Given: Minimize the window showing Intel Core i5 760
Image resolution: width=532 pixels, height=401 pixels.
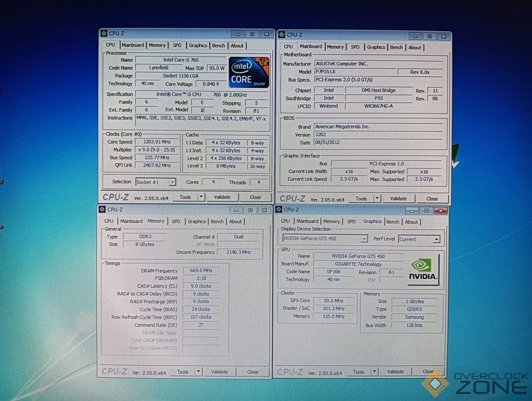Looking at the screenshot, I should pyautogui.click(x=238, y=34).
